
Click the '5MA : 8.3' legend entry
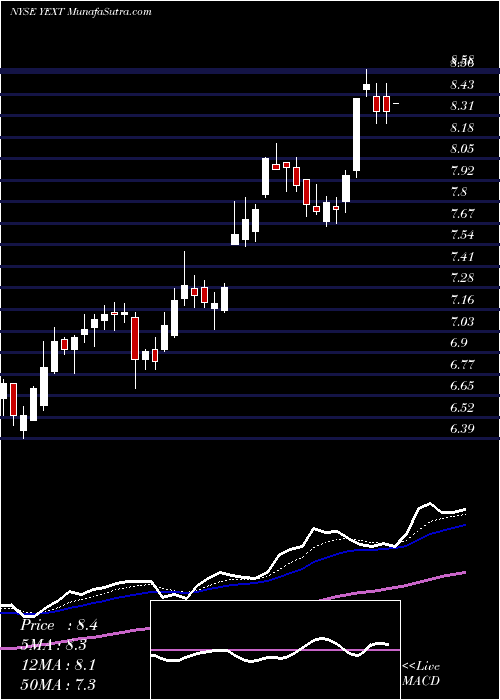[x=54, y=645]
